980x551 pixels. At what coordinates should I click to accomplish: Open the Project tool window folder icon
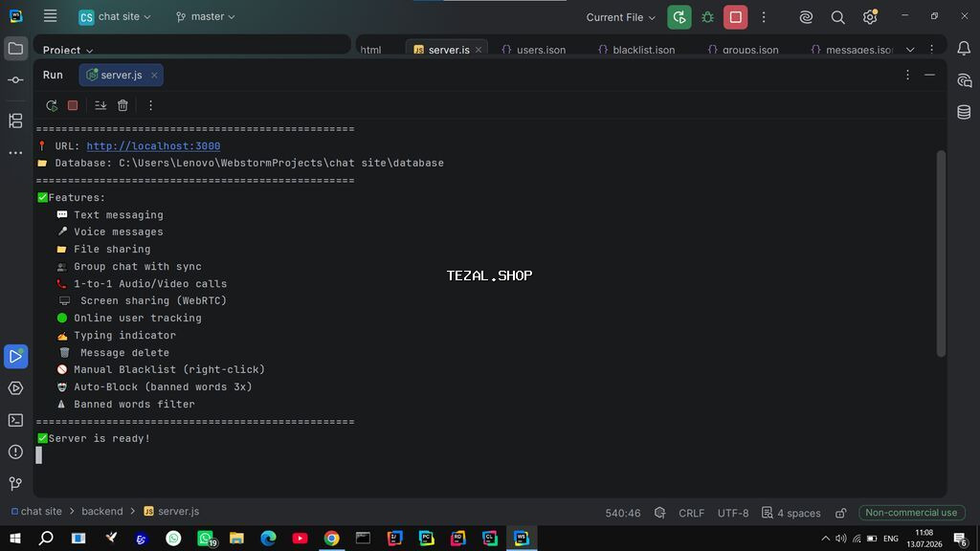point(15,49)
